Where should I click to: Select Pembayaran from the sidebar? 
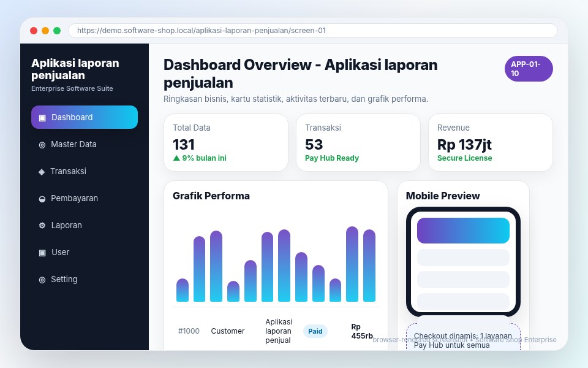tap(85, 198)
